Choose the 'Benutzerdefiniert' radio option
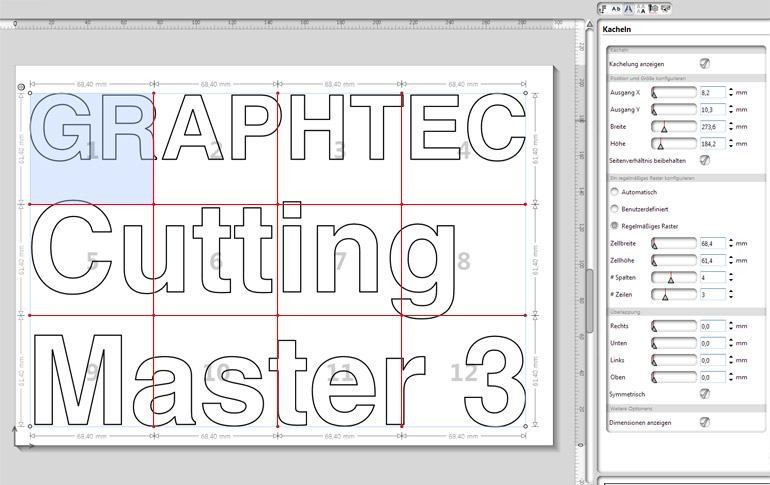The image size is (770, 485). point(613,209)
